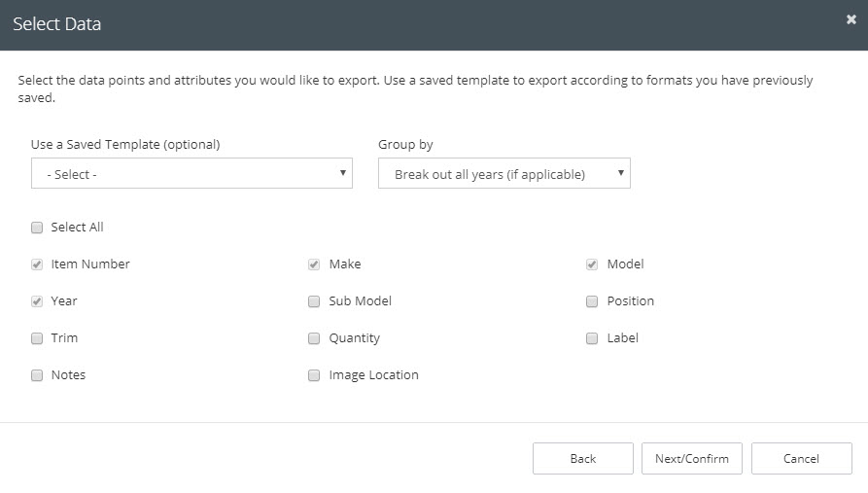Screen dimensions: 868x493
Task: Check the Quantity option
Action: 314,338
